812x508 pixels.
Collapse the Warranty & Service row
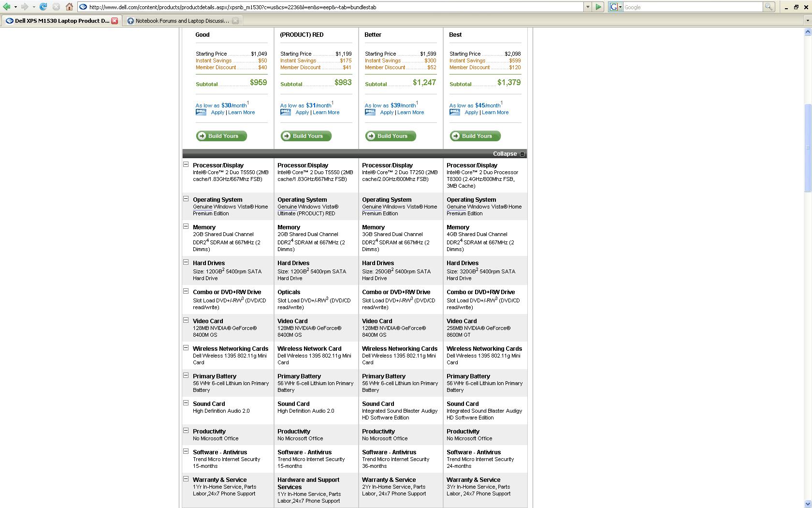(186, 479)
